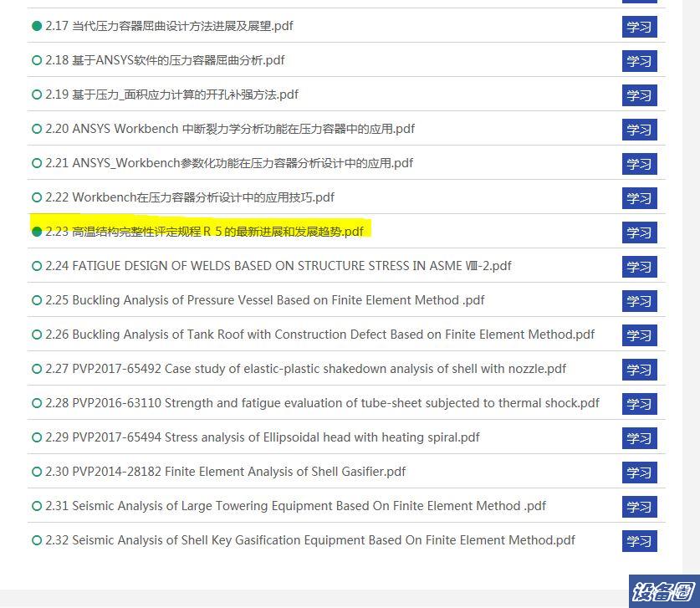The width and height of the screenshot is (700, 608).
Task: Click 学习 button for item 2.23
Action: click(639, 232)
